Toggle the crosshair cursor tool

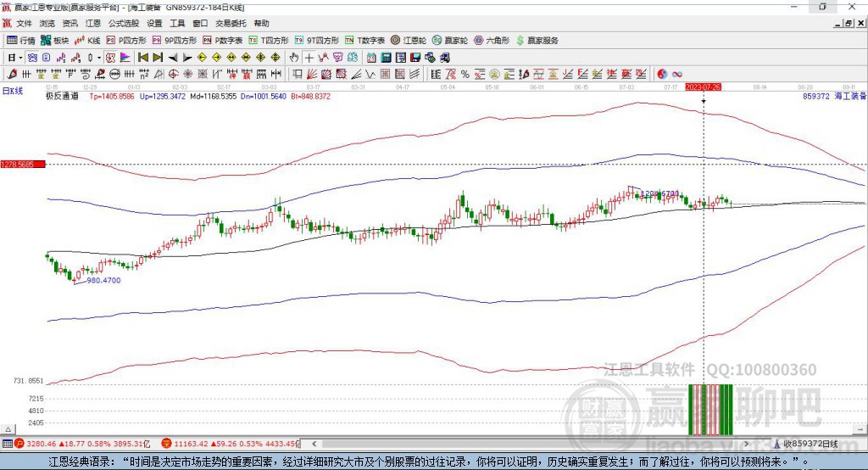pyautogui.click(x=309, y=58)
